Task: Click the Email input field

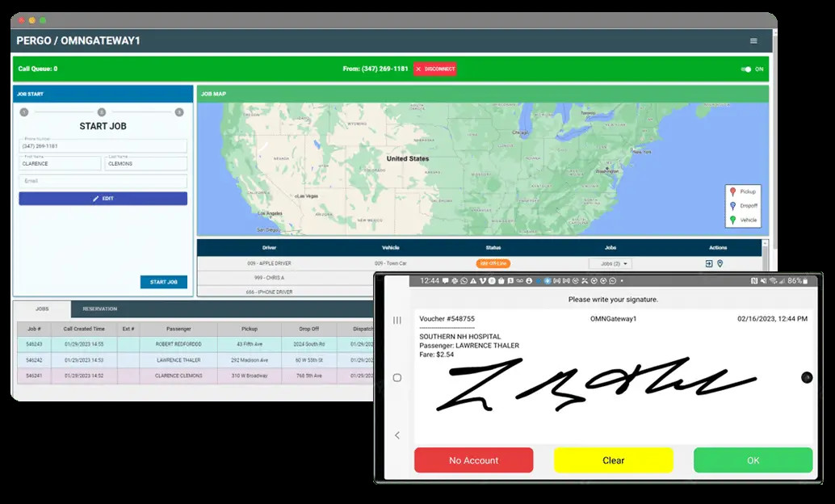Action: point(103,181)
